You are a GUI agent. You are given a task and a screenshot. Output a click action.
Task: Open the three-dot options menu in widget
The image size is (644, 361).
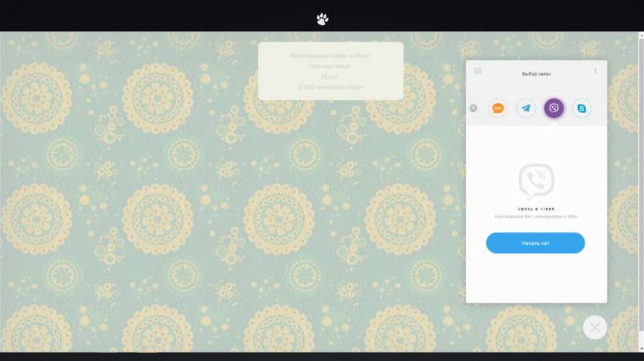tap(595, 71)
